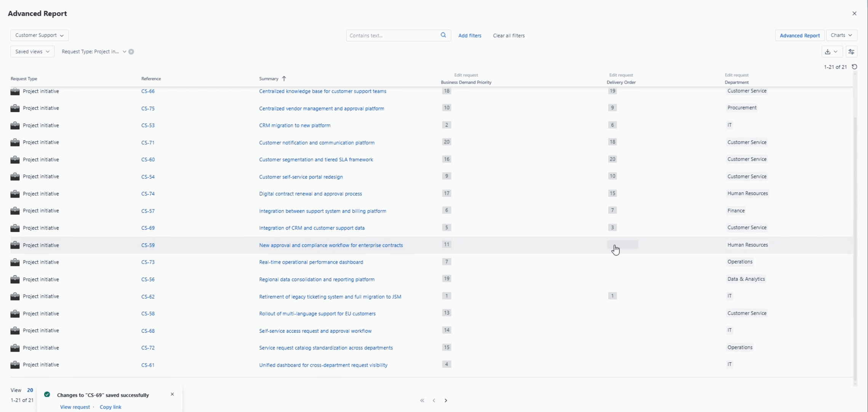Click the briefcase icon for CS-62
Viewport: 868px width, 412px height.
click(x=15, y=296)
